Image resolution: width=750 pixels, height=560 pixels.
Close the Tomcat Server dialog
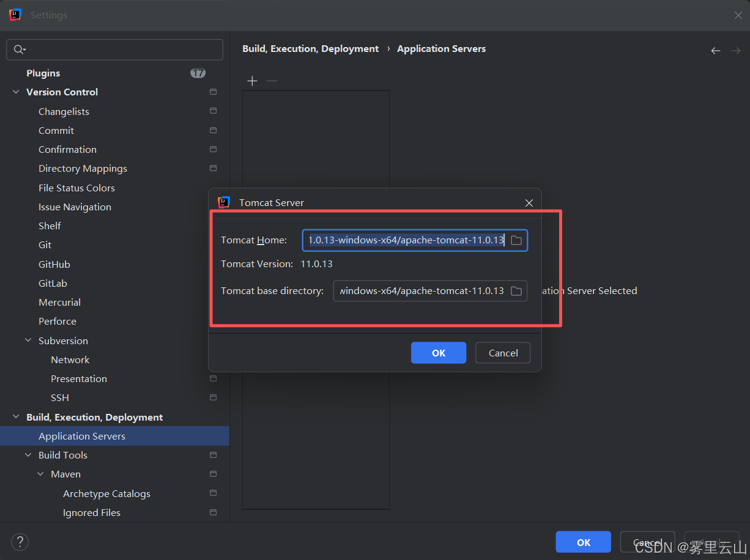(529, 203)
